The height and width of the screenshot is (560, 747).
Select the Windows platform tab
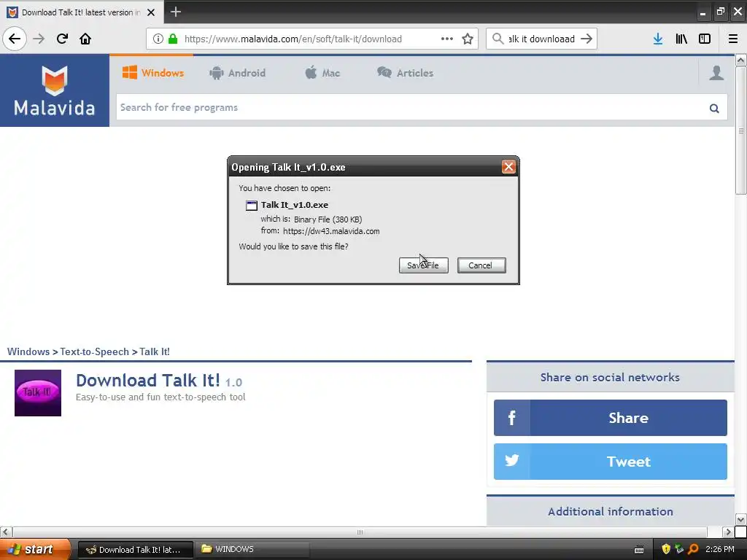coord(153,73)
